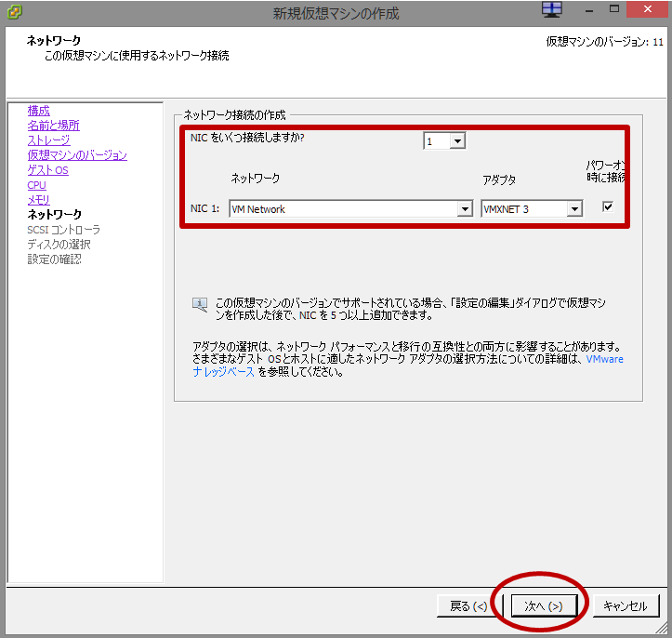This screenshot has width=672, height=638.
Task: Jump to the CPU step
Action: click(x=36, y=185)
